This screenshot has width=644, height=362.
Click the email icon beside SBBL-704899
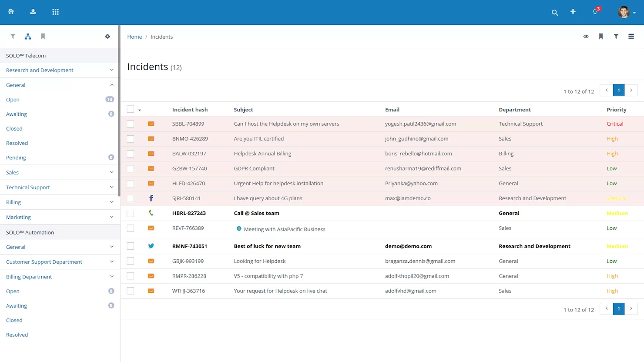[151, 124]
